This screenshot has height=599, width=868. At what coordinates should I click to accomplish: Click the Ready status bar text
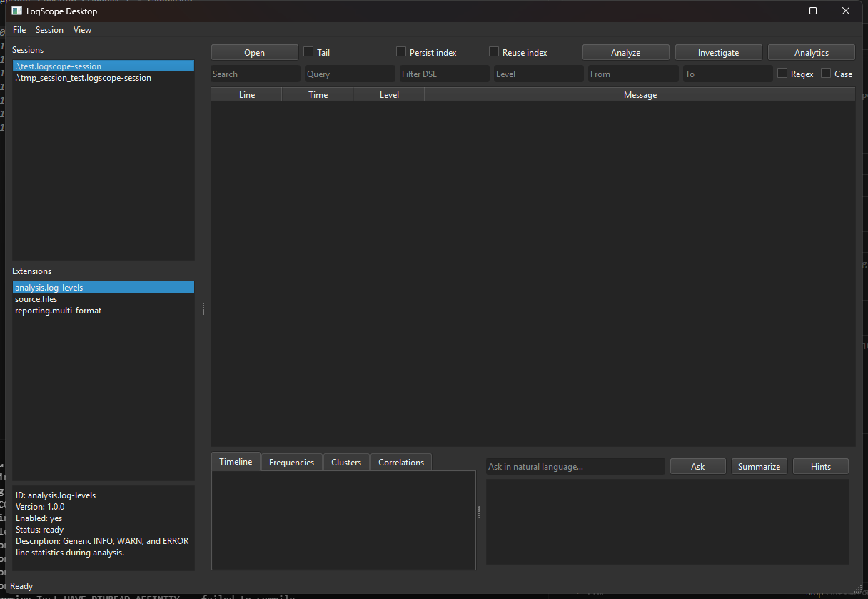click(x=21, y=586)
